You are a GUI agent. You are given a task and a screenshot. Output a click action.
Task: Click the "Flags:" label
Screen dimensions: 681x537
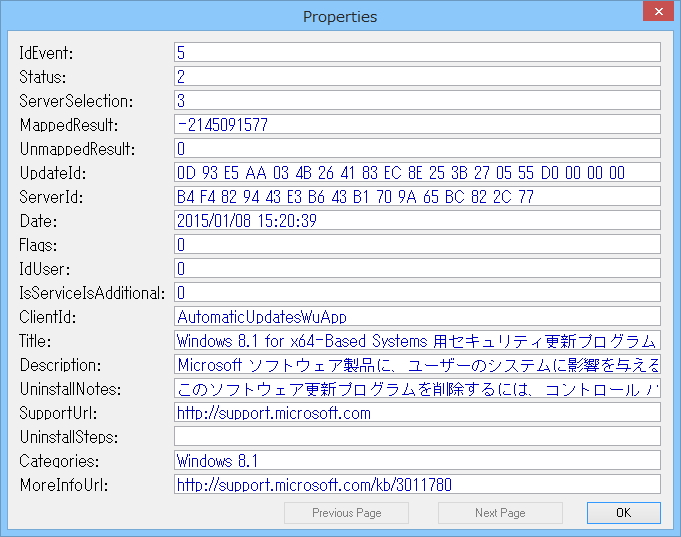click(38, 245)
